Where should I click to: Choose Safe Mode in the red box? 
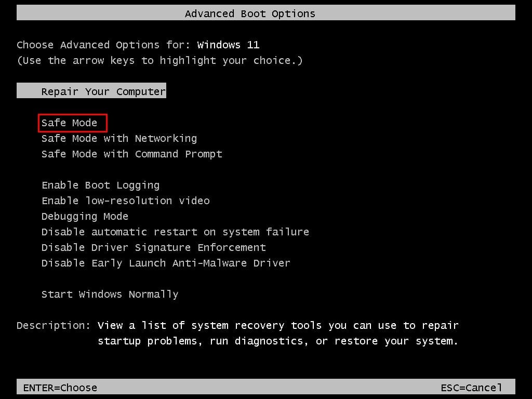pyautogui.click(x=69, y=123)
